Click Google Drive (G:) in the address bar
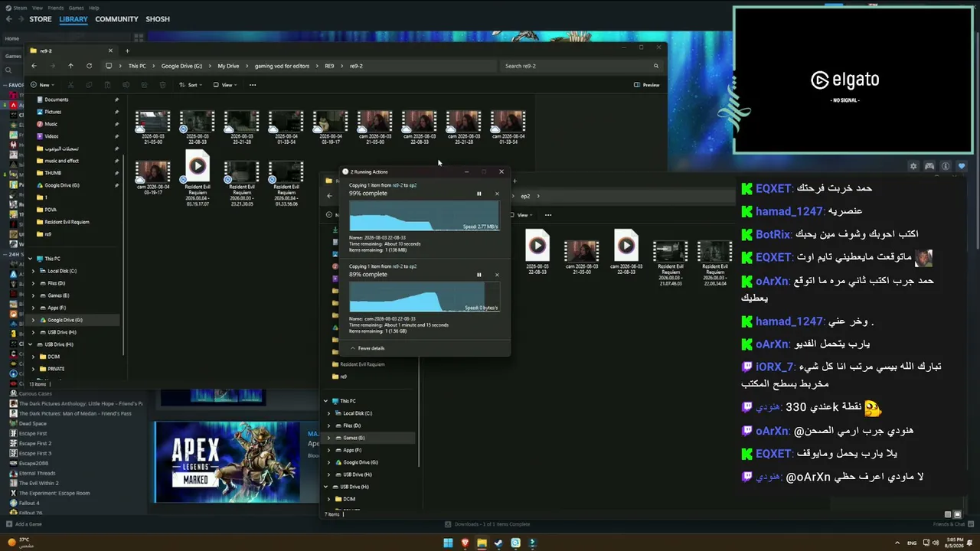The width and height of the screenshot is (980, 551). tap(181, 66)
